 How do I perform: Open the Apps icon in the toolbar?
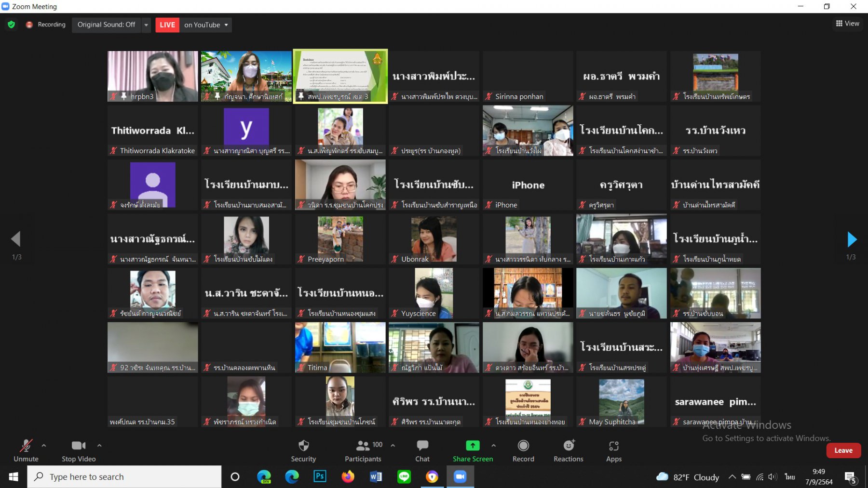(x=613, y=446)
